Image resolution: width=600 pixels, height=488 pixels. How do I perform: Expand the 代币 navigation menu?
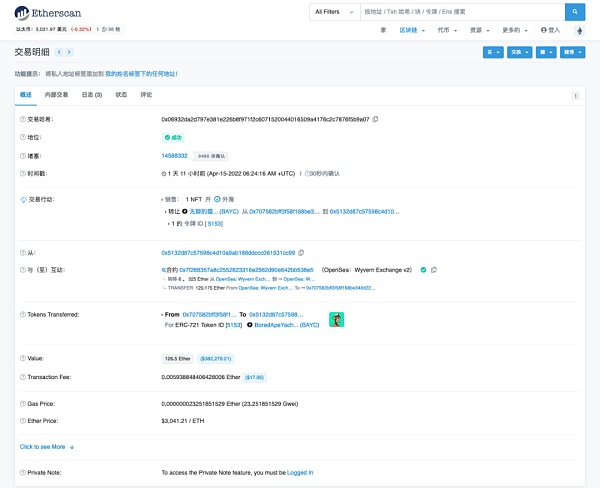445,30
